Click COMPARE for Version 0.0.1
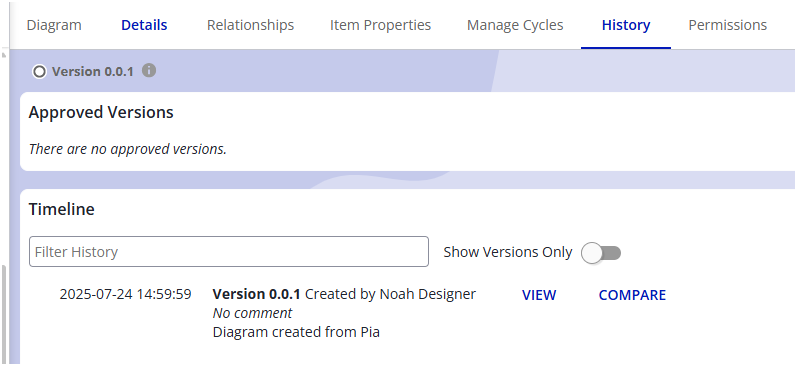The width and height of the screenshot is (797, 366). point(632,295)
